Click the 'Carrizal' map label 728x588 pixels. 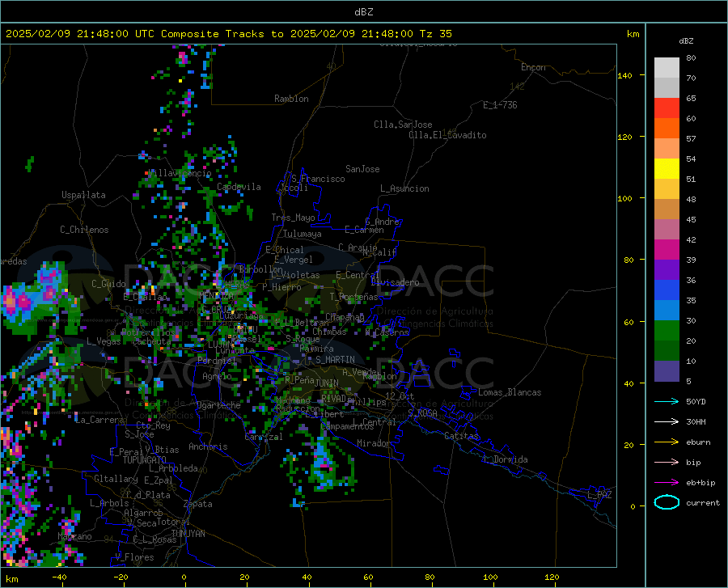[263, 437]
